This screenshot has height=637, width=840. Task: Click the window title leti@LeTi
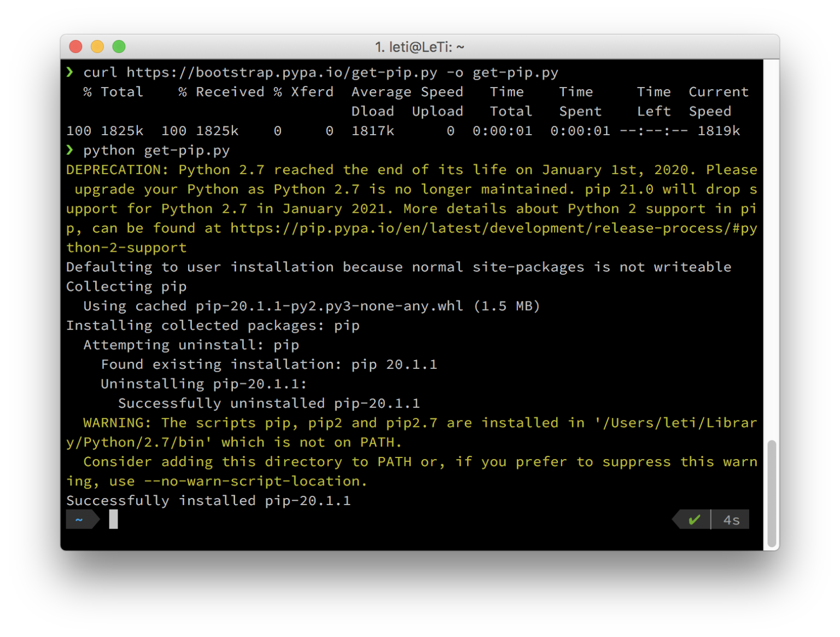(419, 47)
